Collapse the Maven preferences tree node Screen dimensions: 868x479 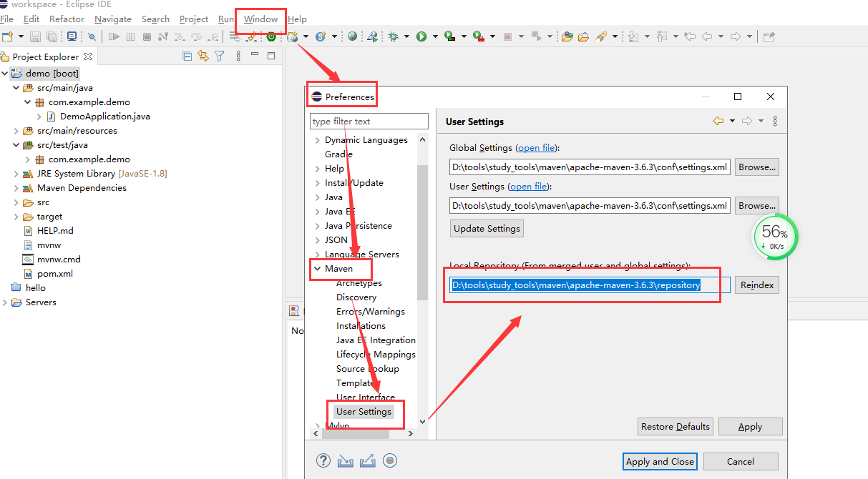pyautogui.click(x=317, y=269)
